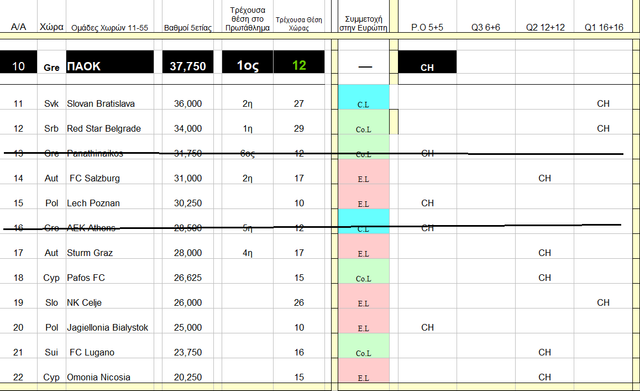Select row number 10 cell

coord(18,62)
